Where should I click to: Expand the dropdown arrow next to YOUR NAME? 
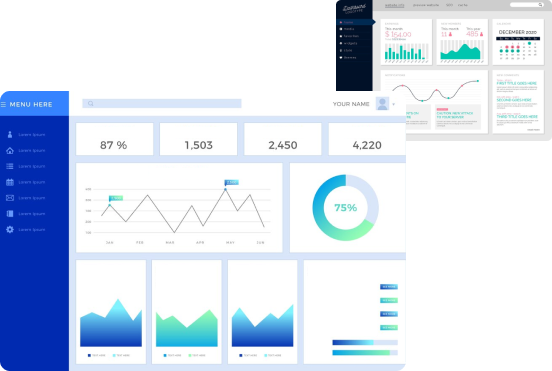pyautogui.click(x=394, y=104)
